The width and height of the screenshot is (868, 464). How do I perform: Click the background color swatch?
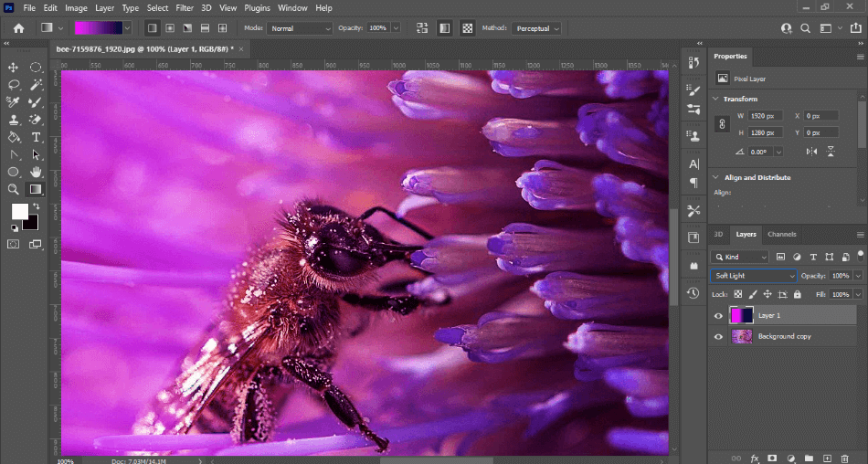click(x=31, y=223)
